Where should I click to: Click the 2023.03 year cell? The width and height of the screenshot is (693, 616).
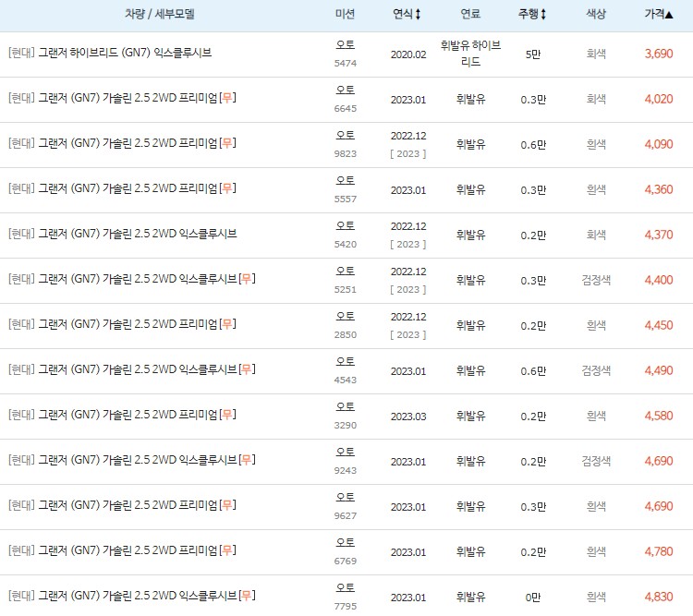pyautogui.click(x=408, y=417)
